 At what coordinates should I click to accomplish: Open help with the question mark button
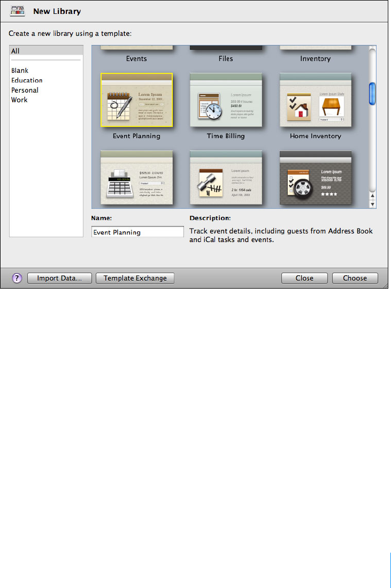(x=17, y=278)
